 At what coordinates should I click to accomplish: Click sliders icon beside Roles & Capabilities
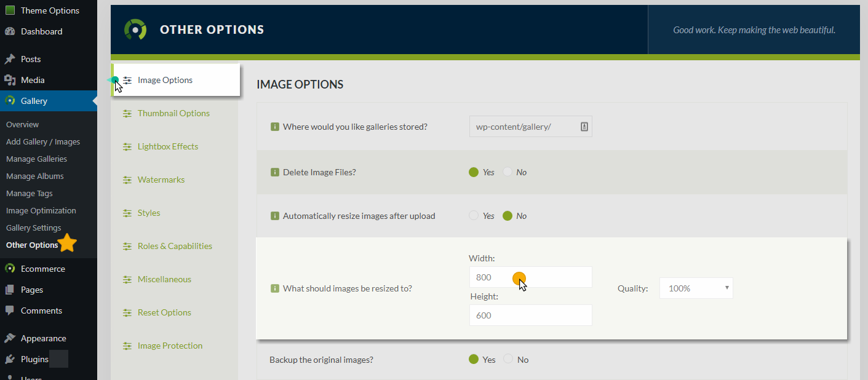tap(127, 246)
